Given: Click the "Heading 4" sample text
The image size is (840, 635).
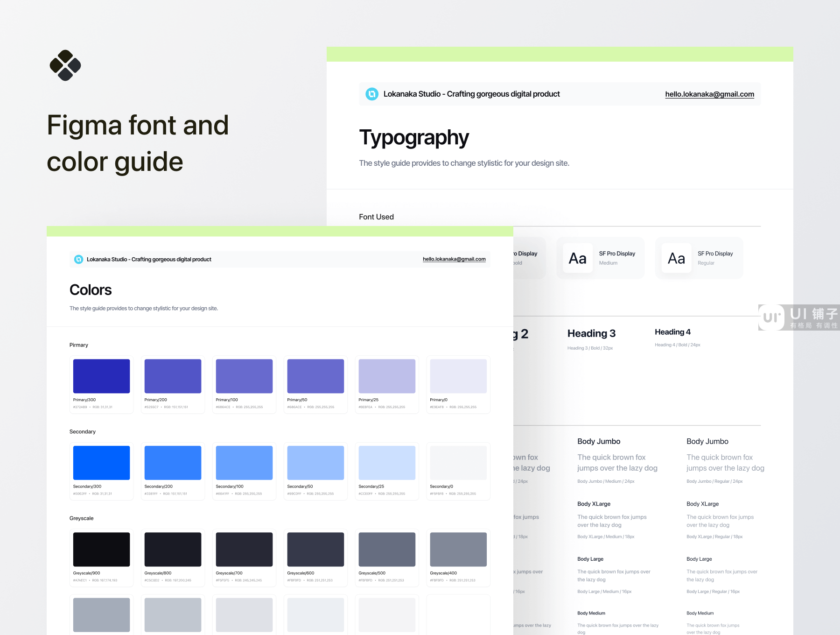Looking at the screenshot, I should pyautogui.click(x=672, y=332).
